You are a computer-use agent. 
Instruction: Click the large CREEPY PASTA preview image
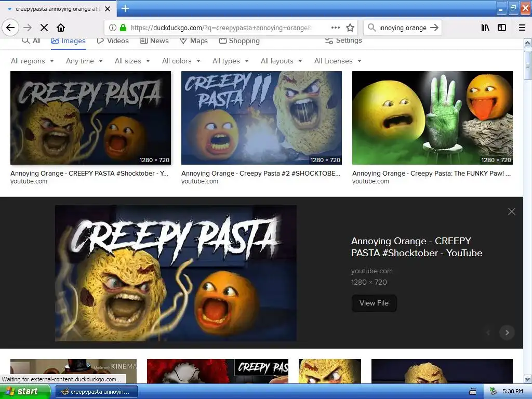click(176, 273)
